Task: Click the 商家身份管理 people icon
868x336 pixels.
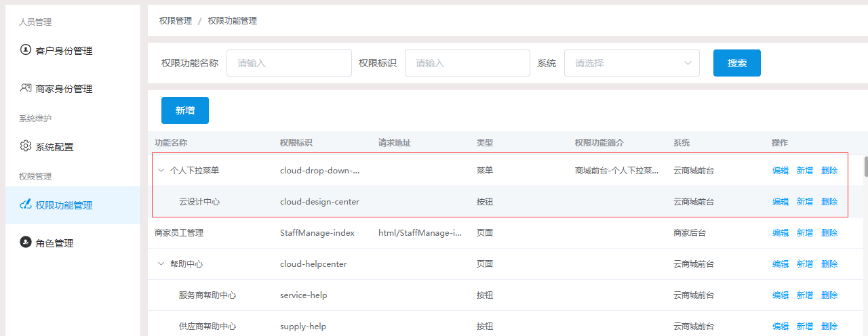Action: click(26, 88)
